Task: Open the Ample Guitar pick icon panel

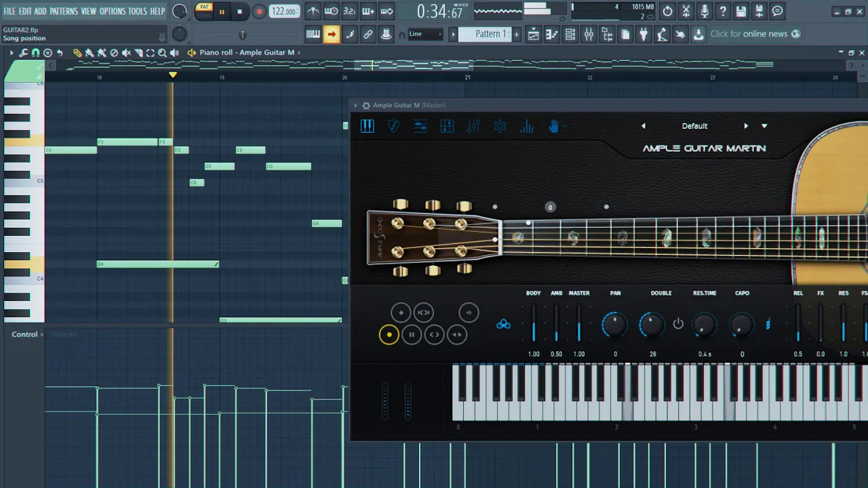Action: tap(393, 126)
